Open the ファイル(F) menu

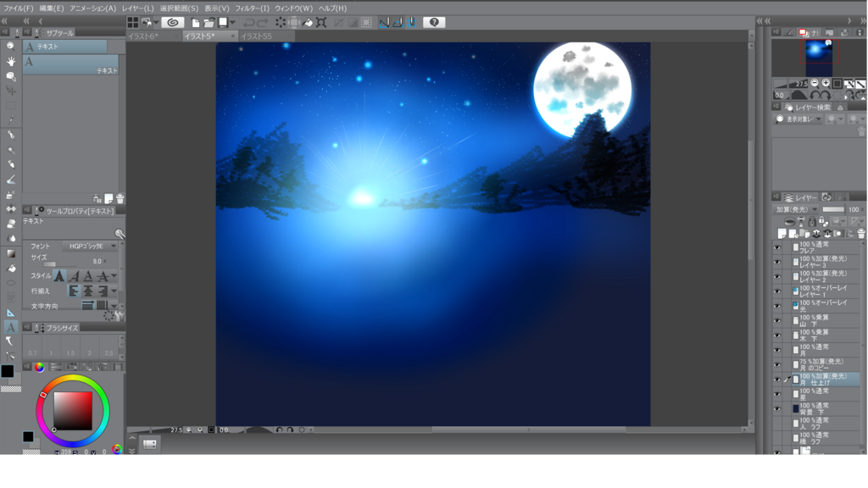19,8
